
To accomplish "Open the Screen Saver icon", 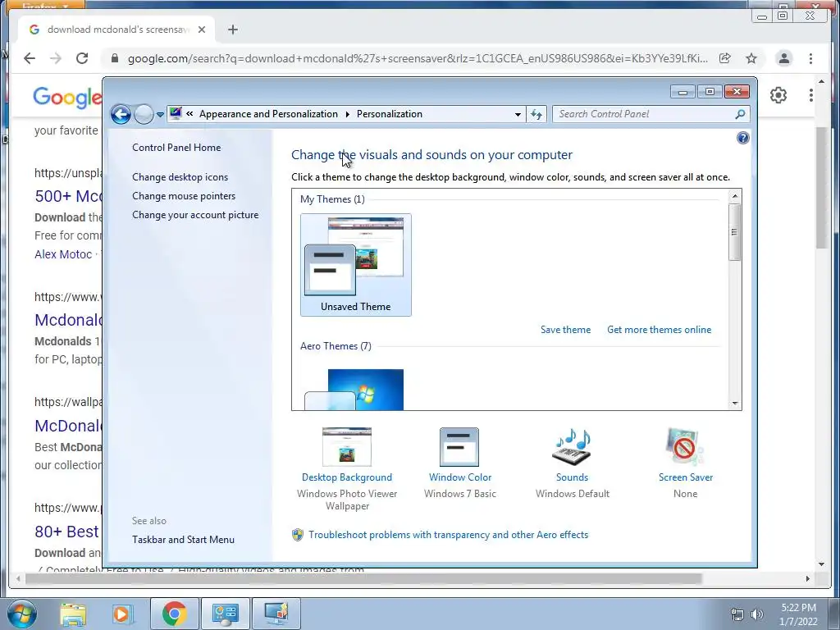I will [x=685, y=447].
